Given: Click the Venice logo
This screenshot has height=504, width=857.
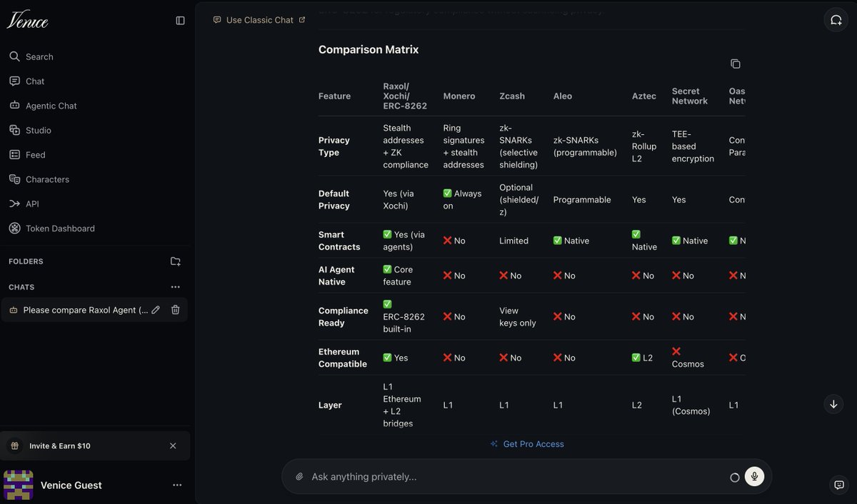Looking at the screenshot, I should click(x=27, y=21).
